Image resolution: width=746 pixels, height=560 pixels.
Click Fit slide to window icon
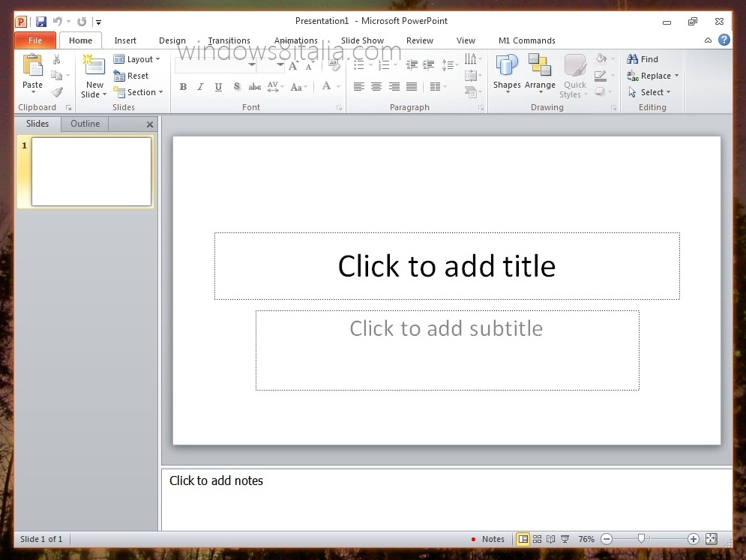pos(712,539)
